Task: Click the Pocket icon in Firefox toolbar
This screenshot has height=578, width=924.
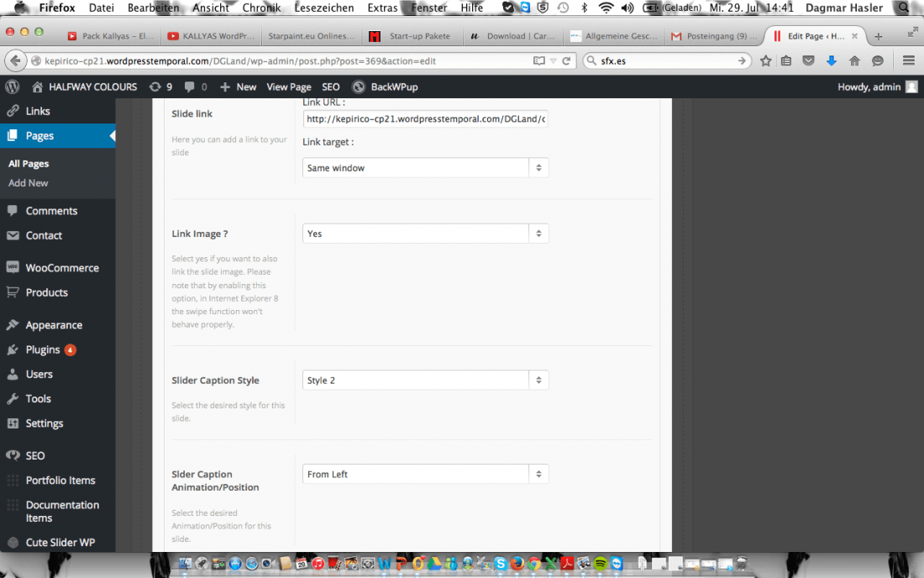Action: pyautogui.click(x=808, y=60)
